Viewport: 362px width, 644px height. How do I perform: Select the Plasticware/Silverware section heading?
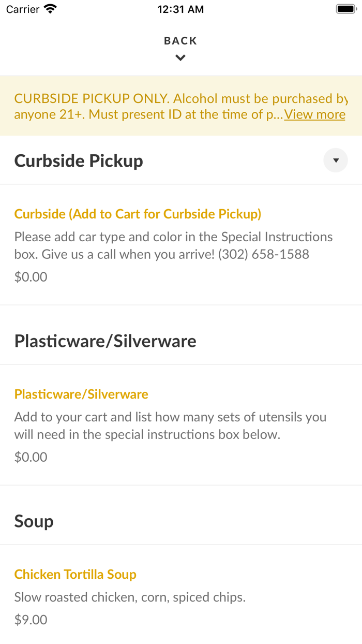click(105, 341)
